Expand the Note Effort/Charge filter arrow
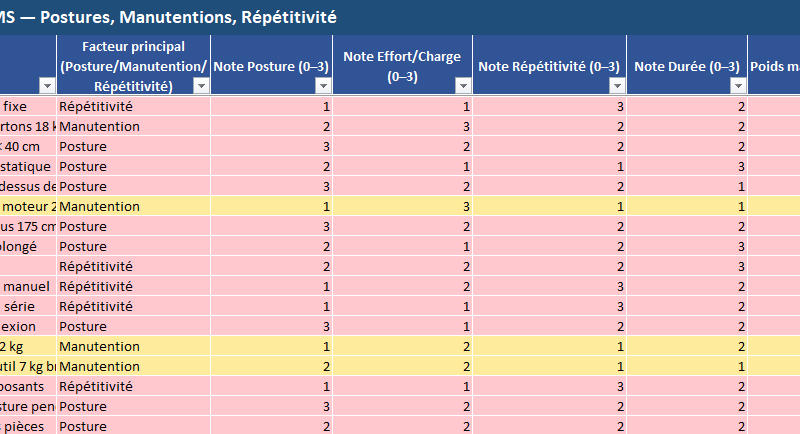This screenshot has width=800, height=434. coord(462,86)
